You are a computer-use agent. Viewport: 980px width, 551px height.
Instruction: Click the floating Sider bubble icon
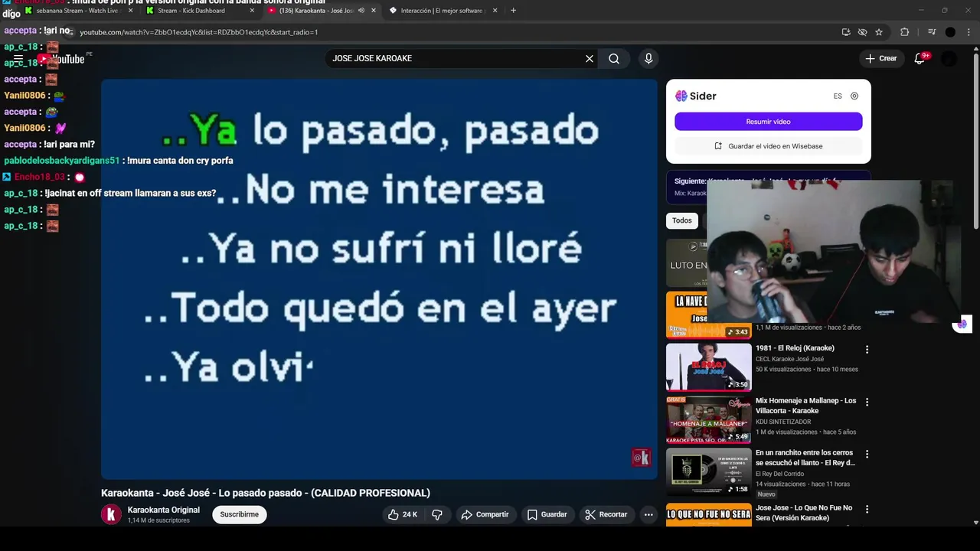(962, 324)
